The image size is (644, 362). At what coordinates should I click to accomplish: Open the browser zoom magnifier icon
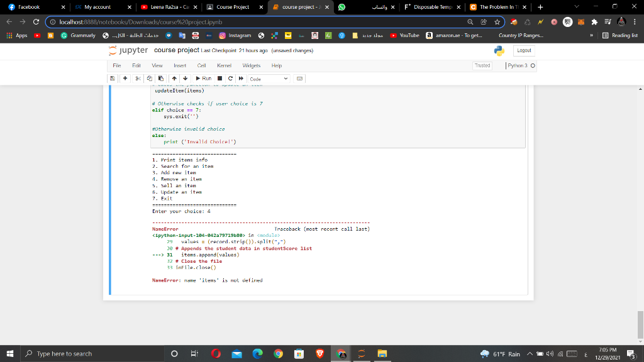pyautogui.click(x=470, y=22)
